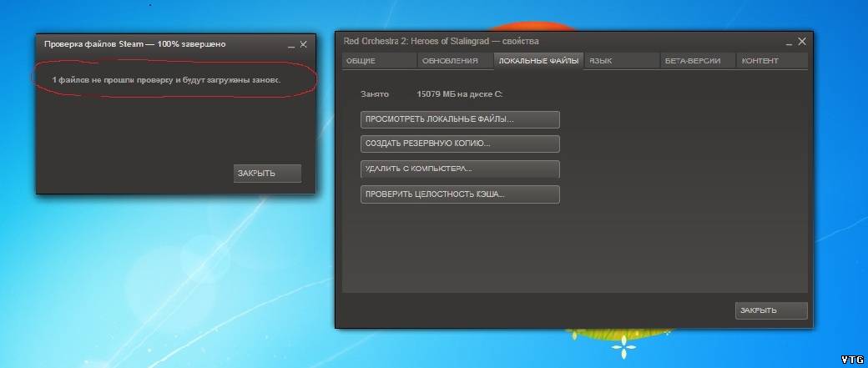Minimize the Steam file check dialog
Viewport: 868px width, 368px height.
(291, 45)
